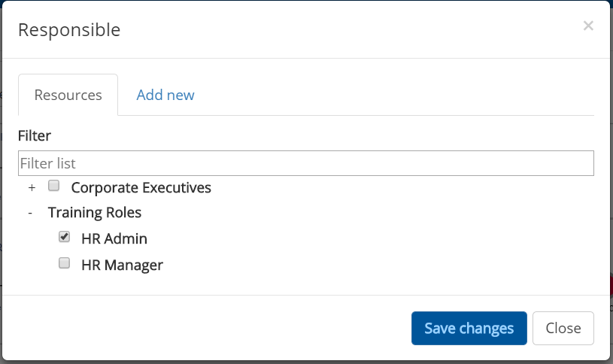
Task: Click blank footer area left of Save changes
Action: tap(211, 328)
